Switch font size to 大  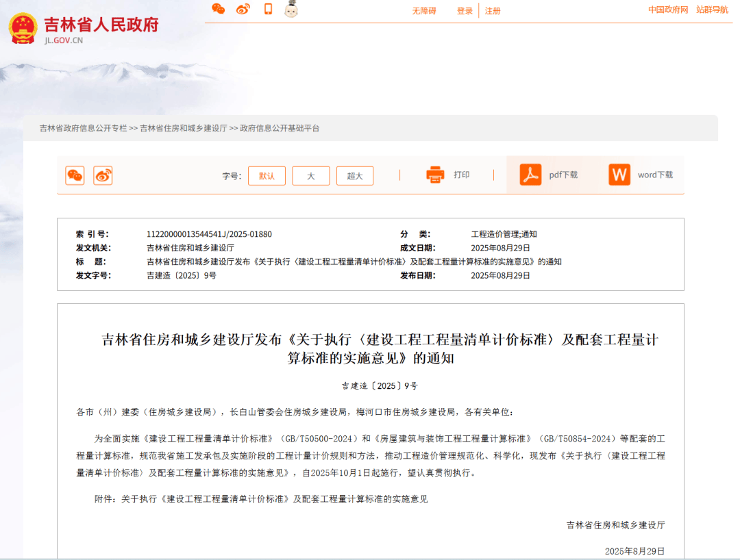click(x=310, y=176)
